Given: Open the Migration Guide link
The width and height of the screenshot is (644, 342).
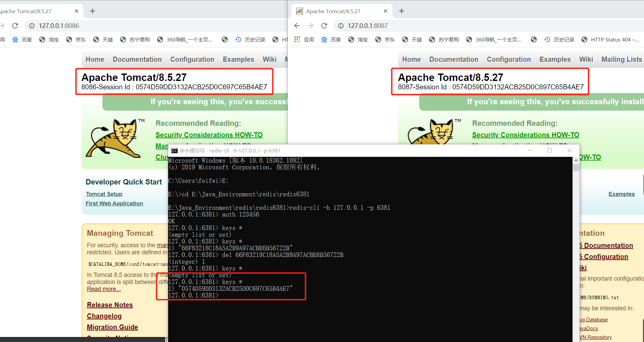Looking at the screenshot, I should [112, 327].
